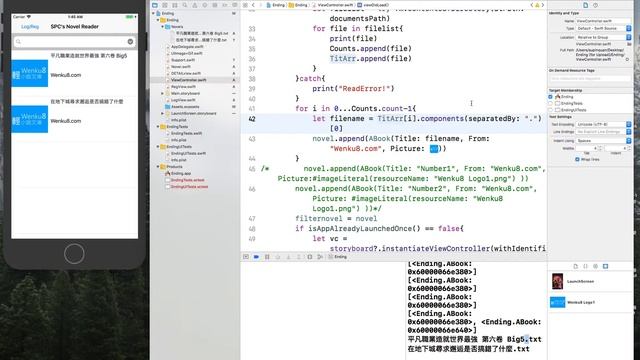The width and height of the screenshot is (640, 360).
Task: Show the Code Snippet library
Action: point(585,266)
